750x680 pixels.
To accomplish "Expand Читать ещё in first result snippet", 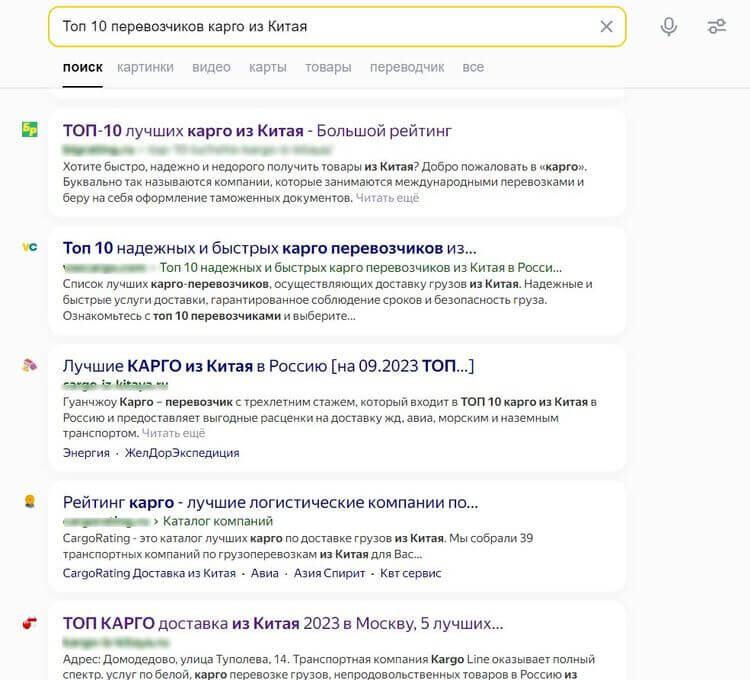I will pyautogui.click(x=387, y=198).
